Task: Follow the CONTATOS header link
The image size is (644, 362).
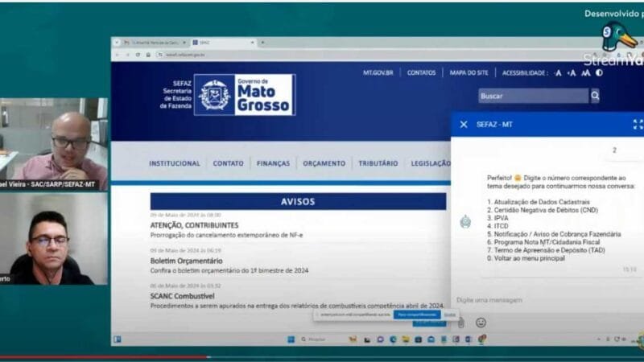Action: 421,72
